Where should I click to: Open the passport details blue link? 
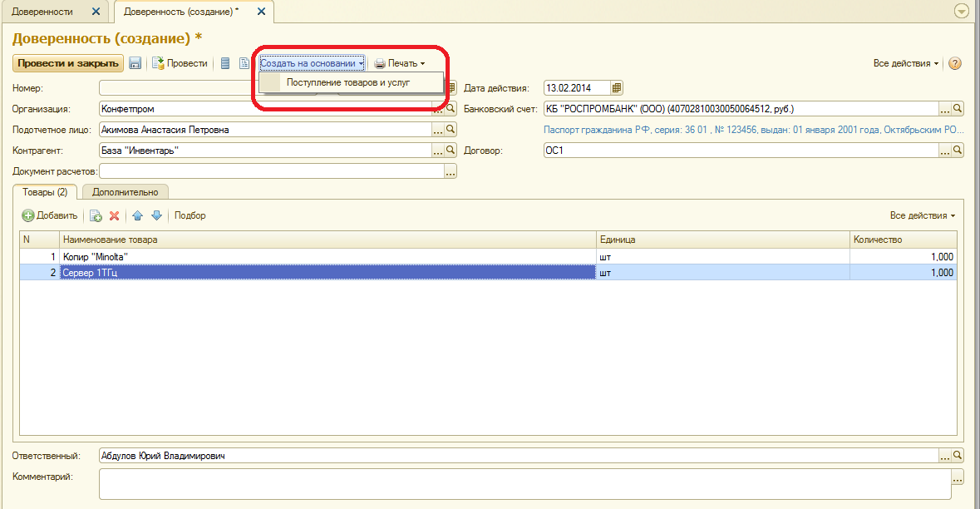click(x=753, y=130)
